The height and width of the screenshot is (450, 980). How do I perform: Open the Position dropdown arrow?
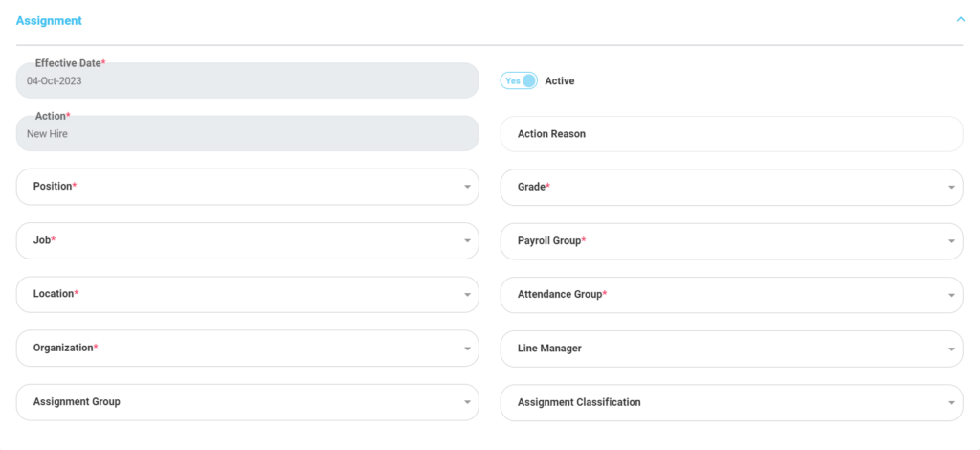point(467,187)
